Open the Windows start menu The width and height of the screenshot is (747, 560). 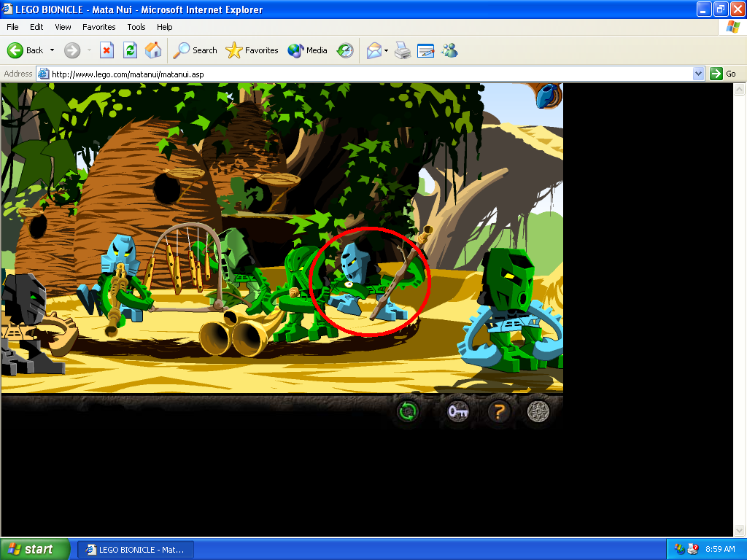(35, 549)
